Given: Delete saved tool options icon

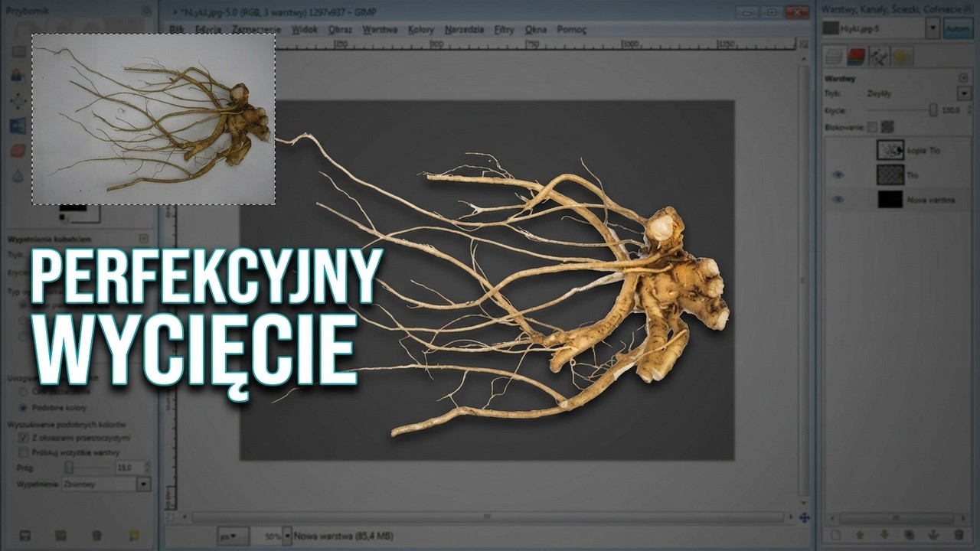Looking at the screenshot, I should point(96,535).
